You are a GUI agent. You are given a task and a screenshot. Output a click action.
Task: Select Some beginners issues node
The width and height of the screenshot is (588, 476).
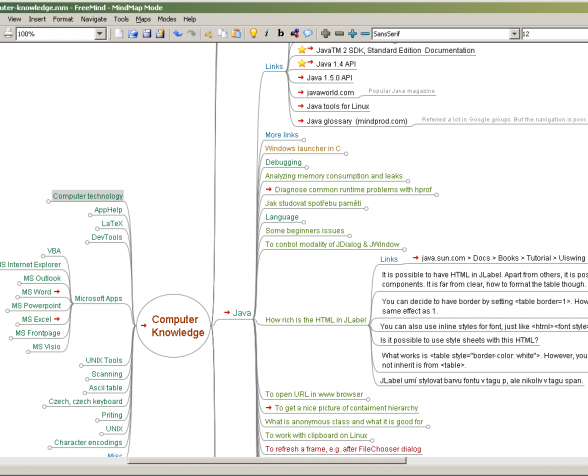304,230
